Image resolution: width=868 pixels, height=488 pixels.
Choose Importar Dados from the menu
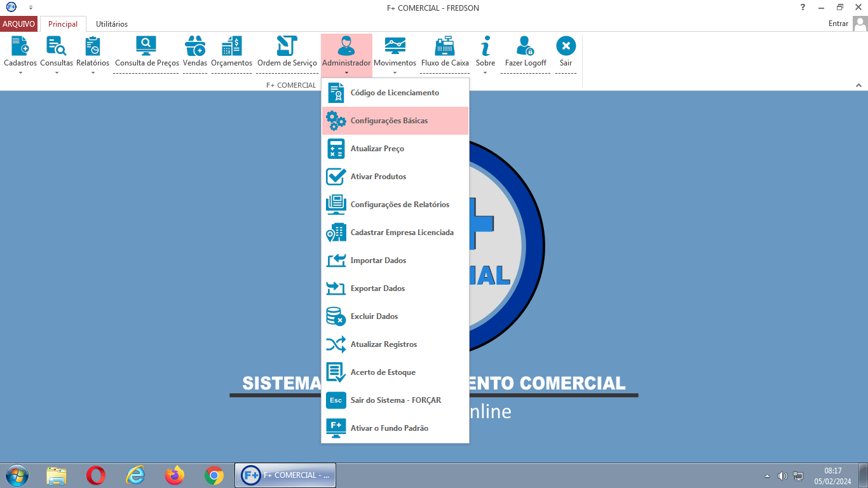[395, 261]
